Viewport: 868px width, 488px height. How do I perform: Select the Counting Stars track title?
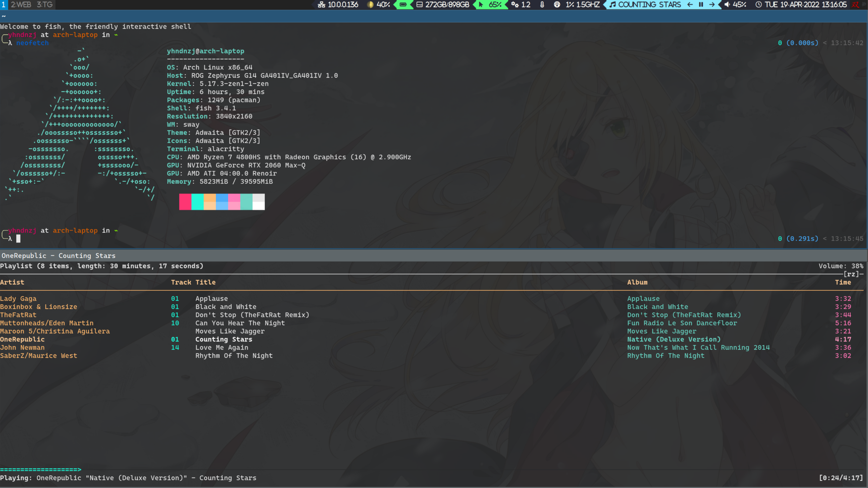224,339
